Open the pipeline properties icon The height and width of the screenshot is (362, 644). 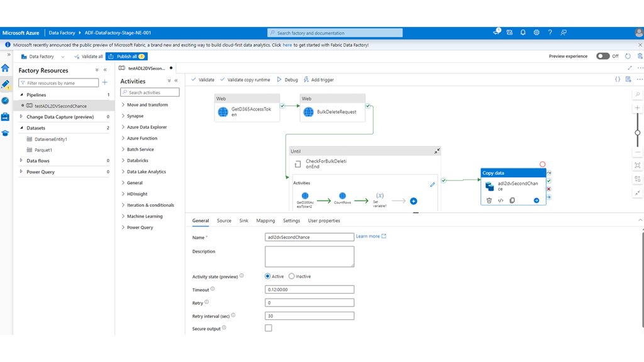(628, 79)
